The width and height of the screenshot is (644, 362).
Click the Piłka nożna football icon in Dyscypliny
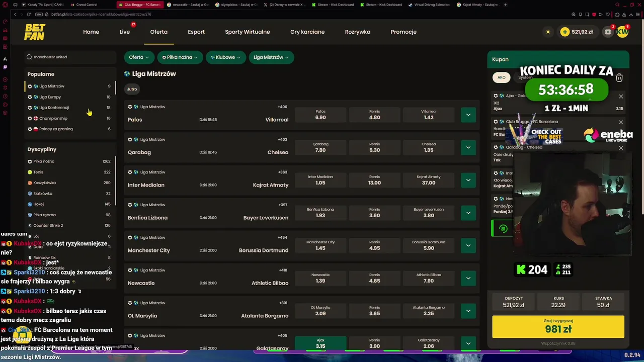click(30, 161)
